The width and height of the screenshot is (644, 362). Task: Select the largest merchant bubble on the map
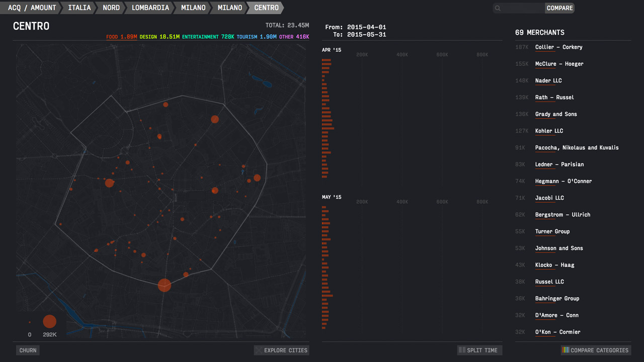pos(165,285)
